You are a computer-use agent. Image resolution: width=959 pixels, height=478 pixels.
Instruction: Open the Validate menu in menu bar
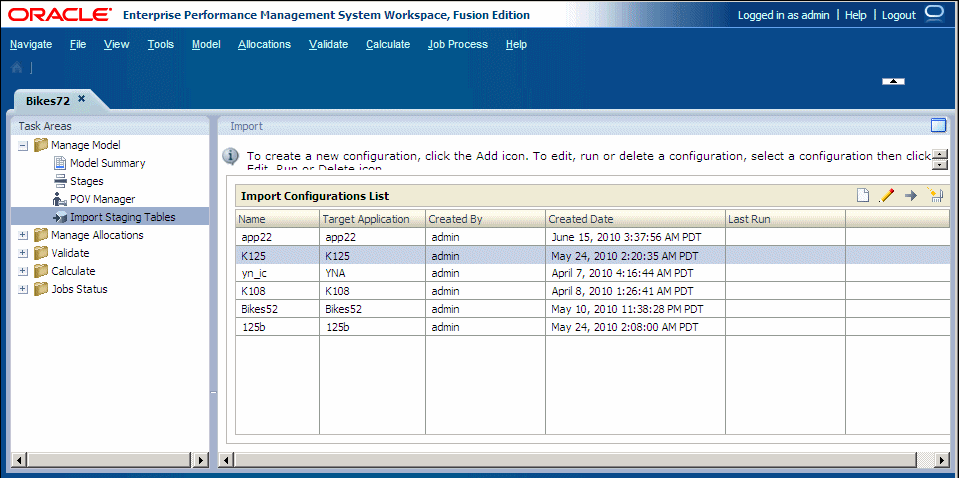click(328, 44)
